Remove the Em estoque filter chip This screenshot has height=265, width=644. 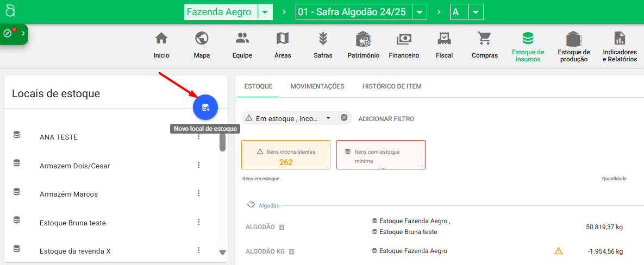[x=344, y=118]
